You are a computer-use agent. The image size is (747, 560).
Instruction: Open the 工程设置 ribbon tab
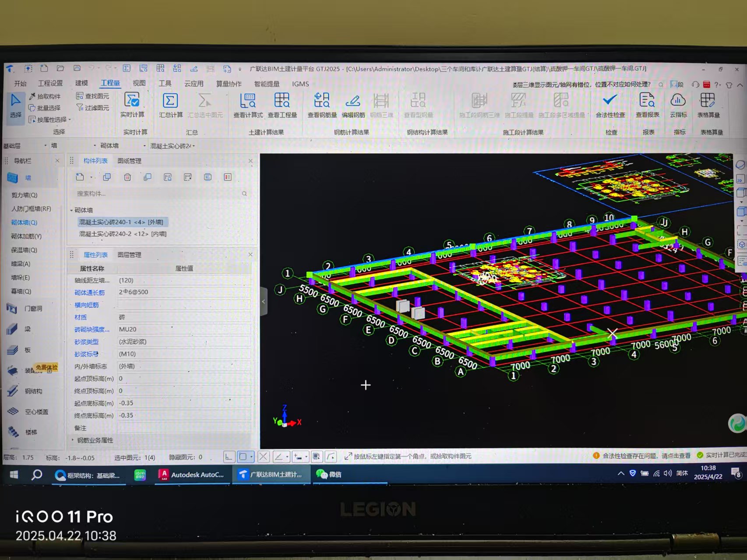click(50, 83)
